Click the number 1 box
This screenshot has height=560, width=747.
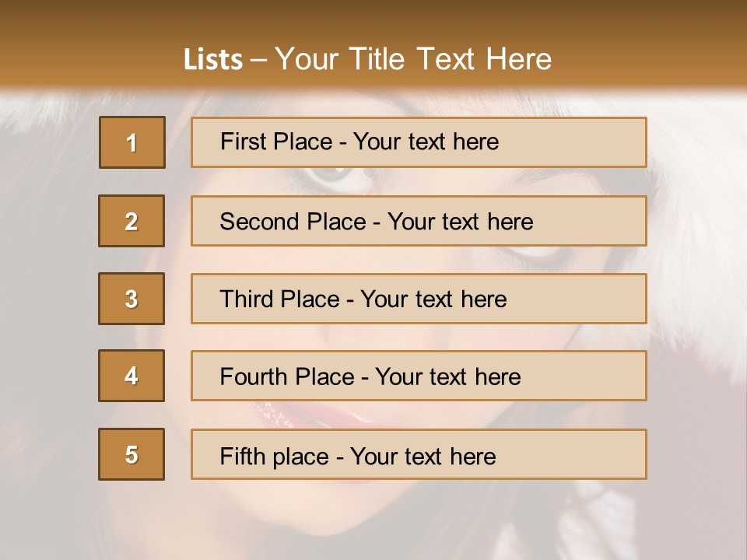(x=132, y=142)
